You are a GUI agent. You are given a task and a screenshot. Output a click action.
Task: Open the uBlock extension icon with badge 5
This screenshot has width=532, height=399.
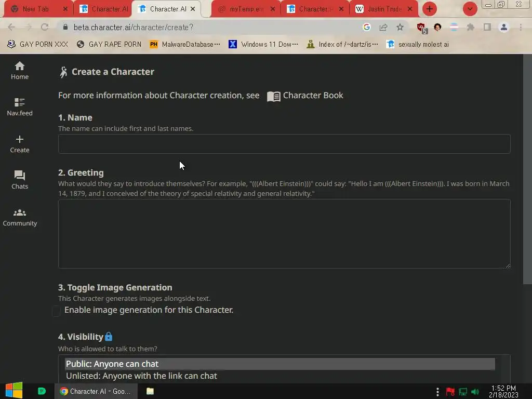422,28
